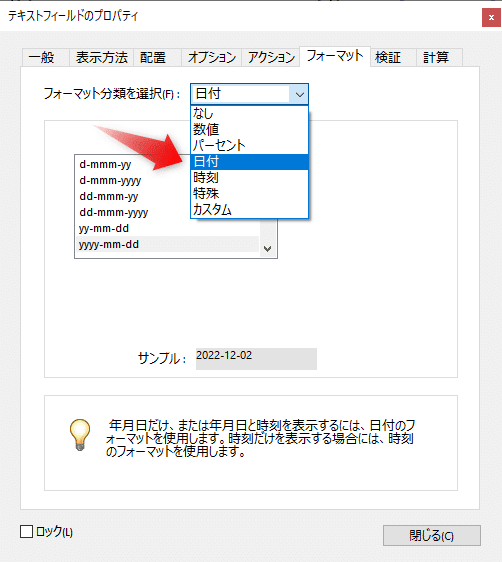Pick the yyyy-mm-dd date format
This screenshot has height=562, width=502.
[x=167, y=244]
